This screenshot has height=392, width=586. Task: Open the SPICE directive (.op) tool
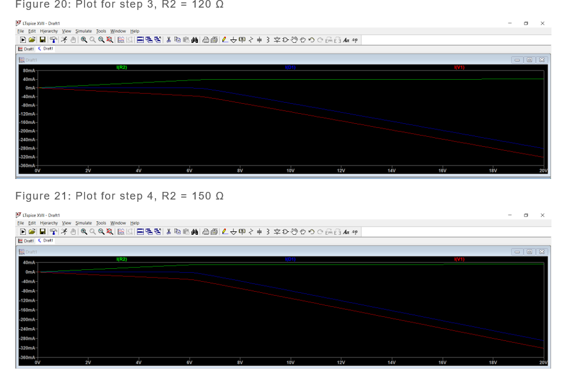[x=354, y=40]
